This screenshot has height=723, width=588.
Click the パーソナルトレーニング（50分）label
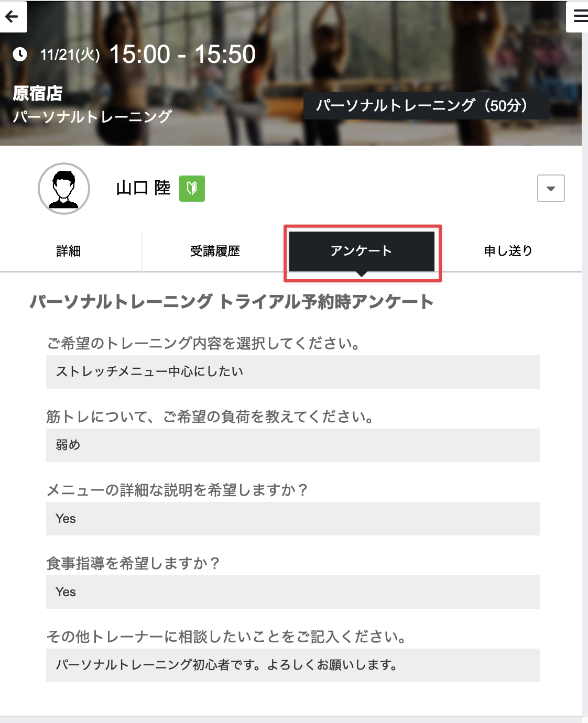426,106
